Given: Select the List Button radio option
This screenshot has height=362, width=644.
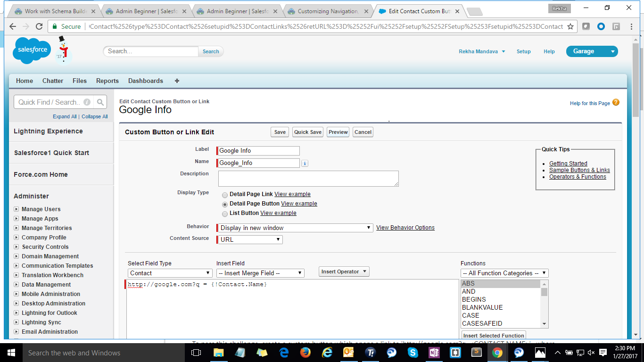Looking at the screenshot, I should (225, 214).
